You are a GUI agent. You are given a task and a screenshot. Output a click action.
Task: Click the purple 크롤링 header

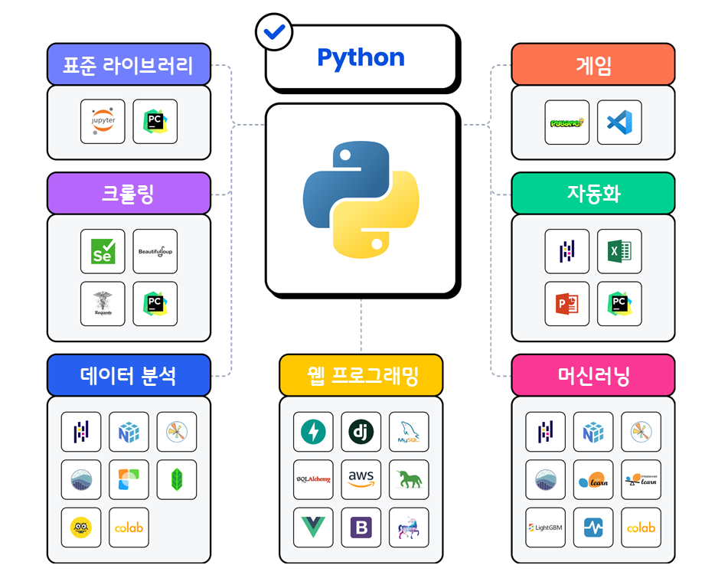[x=129, y=193]
